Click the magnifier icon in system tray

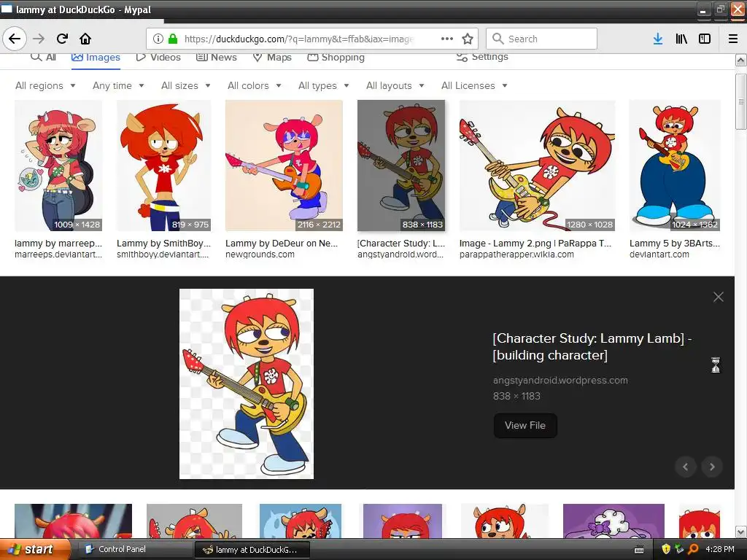tap(693, 549)
